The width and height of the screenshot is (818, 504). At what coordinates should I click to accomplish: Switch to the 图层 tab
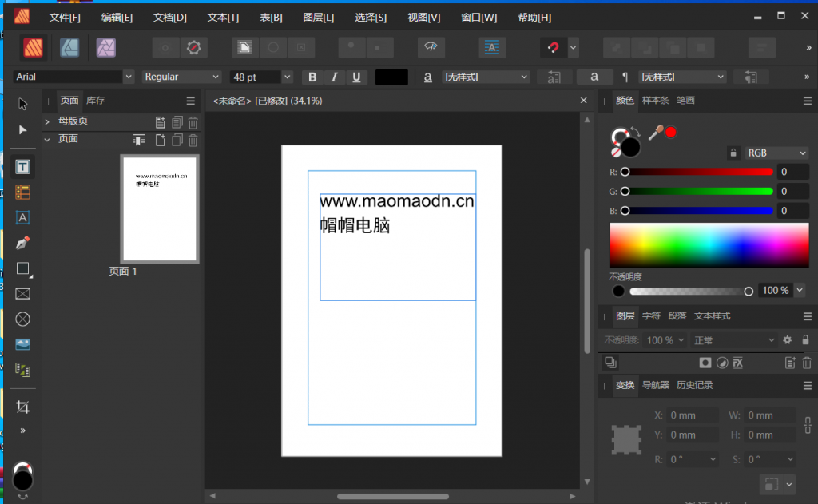(625, 315)
